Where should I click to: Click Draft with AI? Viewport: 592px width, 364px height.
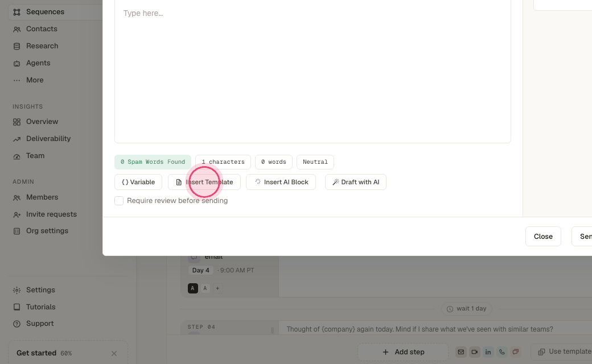(x=356, y=182)
